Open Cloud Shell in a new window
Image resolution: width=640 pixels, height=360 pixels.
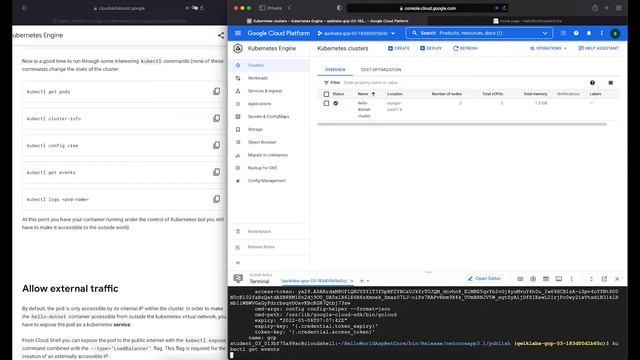pyautogui.click(x=604, y=279)
